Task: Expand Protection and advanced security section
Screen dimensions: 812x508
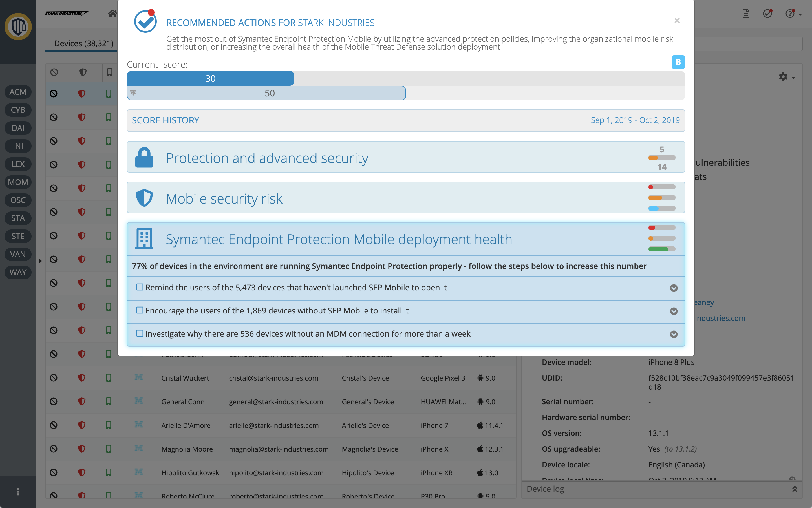Action: coord(267,158)
